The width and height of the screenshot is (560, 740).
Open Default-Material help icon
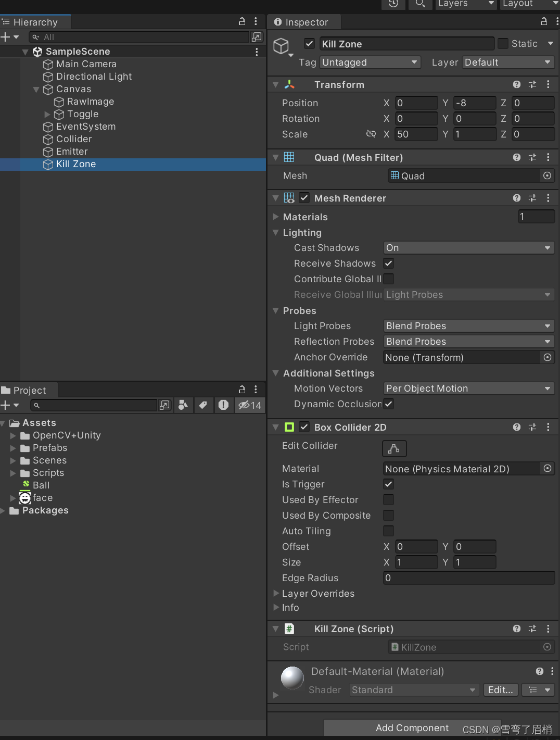(540, 671)
